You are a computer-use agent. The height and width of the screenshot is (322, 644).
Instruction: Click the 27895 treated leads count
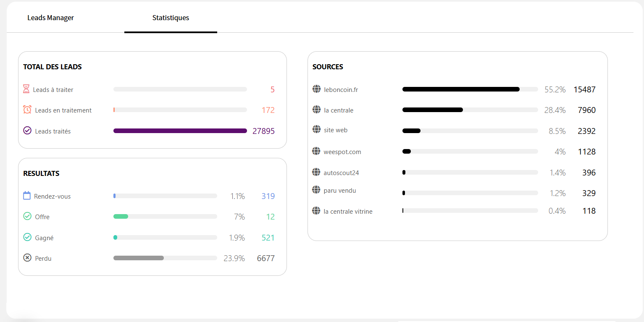(x=263, y=131)
